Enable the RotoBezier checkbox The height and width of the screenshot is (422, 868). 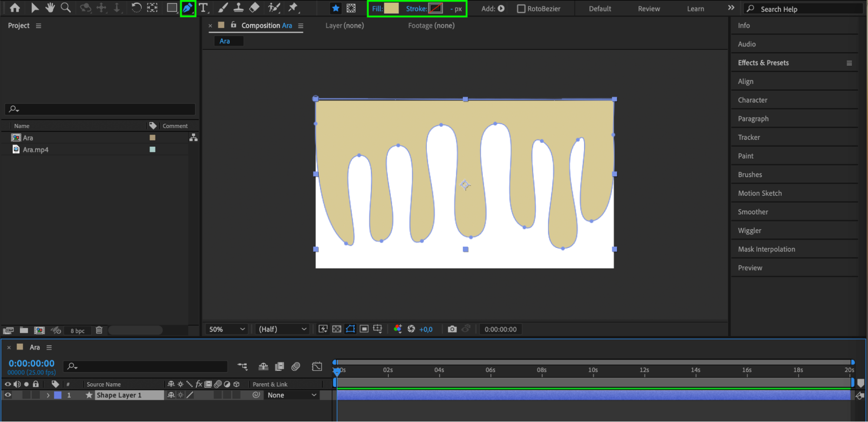[521, 9]
